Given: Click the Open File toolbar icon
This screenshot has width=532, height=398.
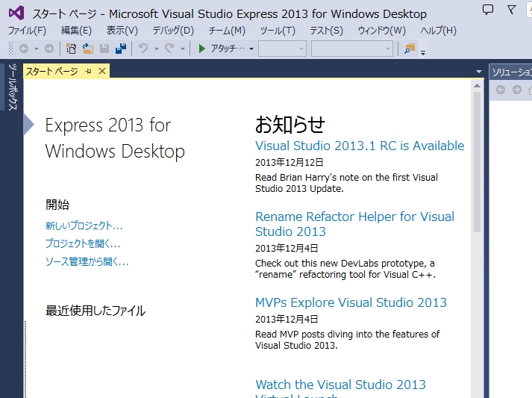Looking at the screenshot, I should tap(88, 49).
